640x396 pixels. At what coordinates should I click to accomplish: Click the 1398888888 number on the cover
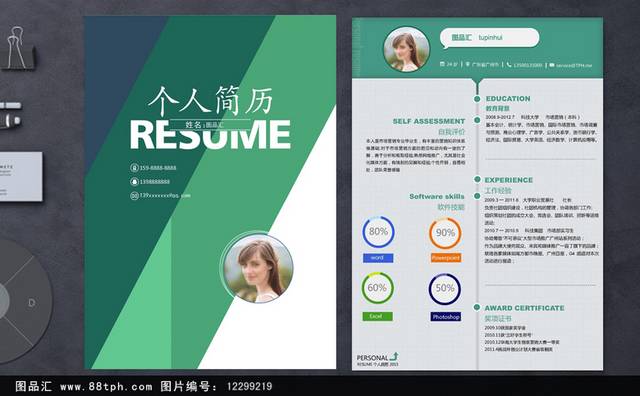(155, 182)
